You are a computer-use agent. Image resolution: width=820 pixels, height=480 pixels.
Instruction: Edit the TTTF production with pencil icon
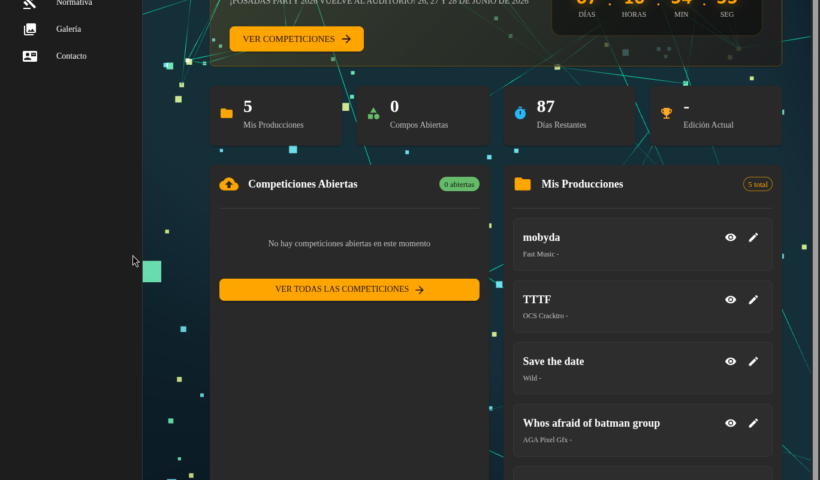(x=753, y=299)
